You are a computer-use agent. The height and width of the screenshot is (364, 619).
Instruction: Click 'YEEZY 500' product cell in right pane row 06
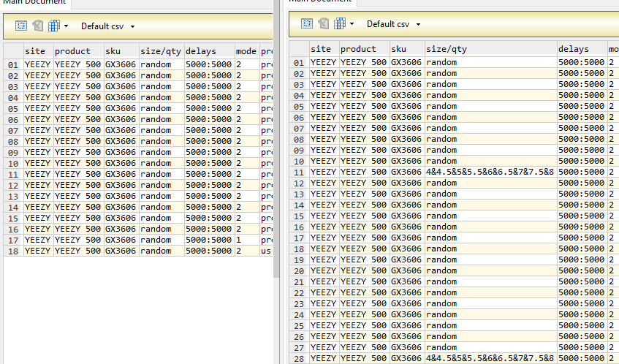[x=365, y=117]
